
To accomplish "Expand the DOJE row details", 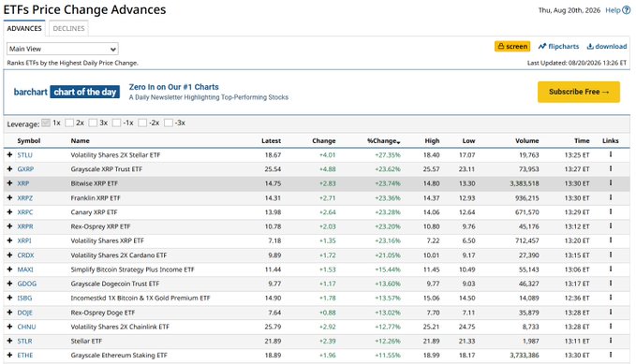I will pos(9,313).
